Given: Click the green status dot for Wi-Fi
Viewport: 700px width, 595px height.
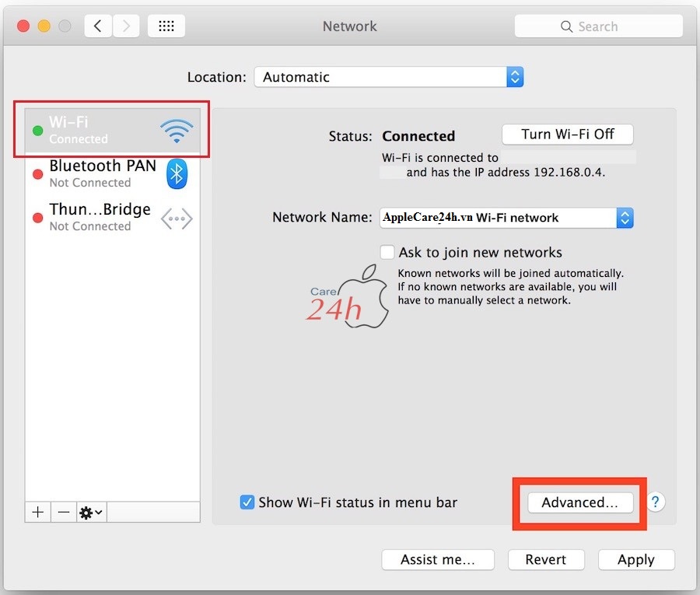Looking at the screenshot, I should [38, 131].
